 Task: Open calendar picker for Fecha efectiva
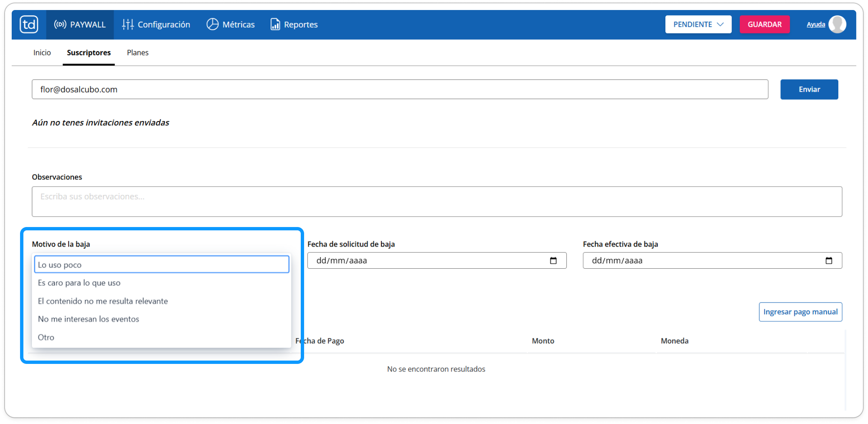(x=829, y=260)
